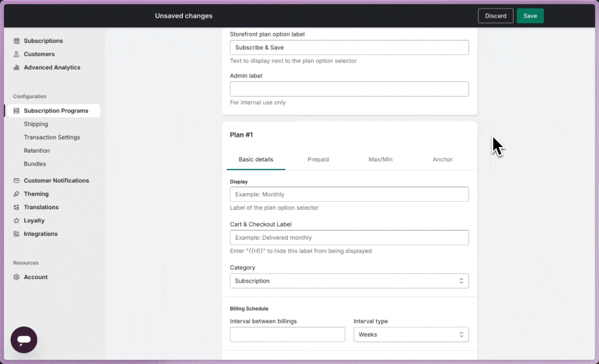Click the Advanced Analytics bar chart icon

[16, 68]
